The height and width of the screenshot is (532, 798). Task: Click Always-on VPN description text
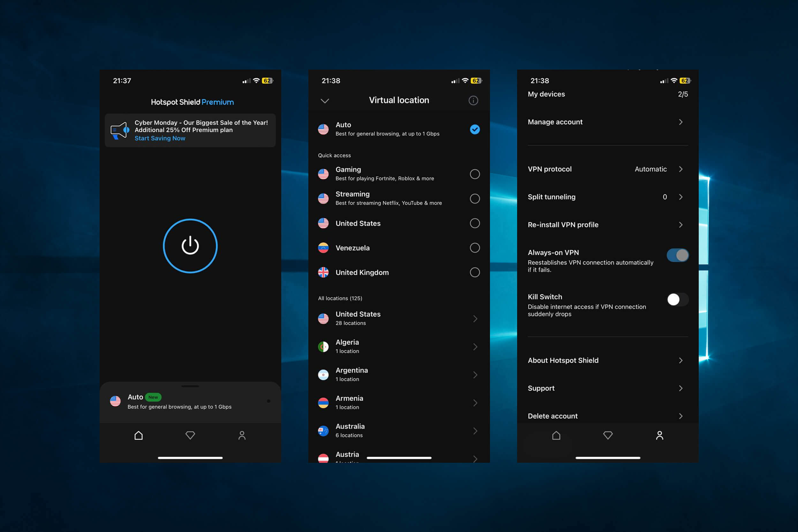click(x=590, y=266)
